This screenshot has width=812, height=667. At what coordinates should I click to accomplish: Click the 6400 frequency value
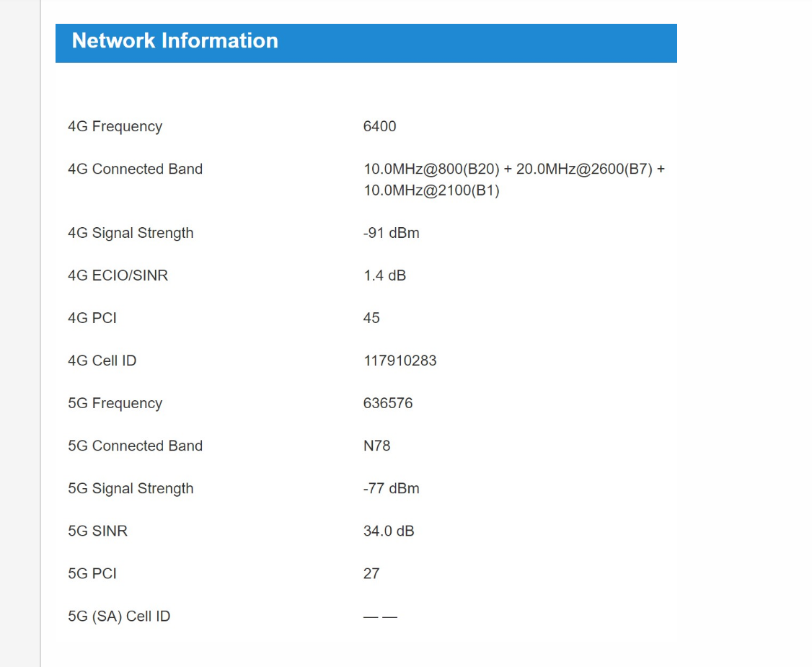click(x=379, y=126)
